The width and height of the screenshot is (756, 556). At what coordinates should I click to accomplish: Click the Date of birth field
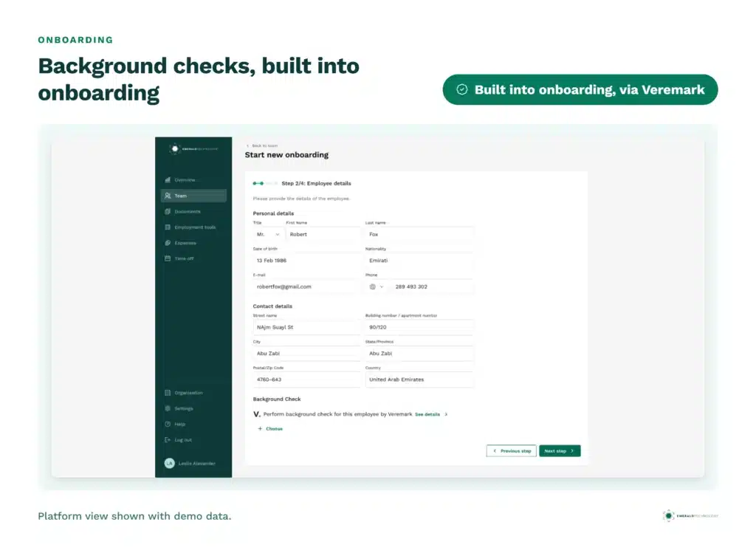click(306, 261)
